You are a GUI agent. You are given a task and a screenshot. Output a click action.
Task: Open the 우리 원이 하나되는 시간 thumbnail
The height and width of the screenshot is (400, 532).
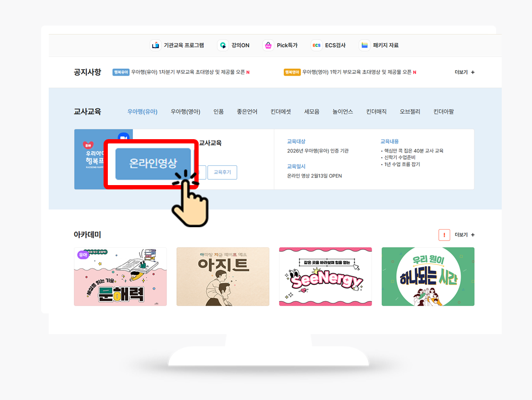[x=428, y=277]
